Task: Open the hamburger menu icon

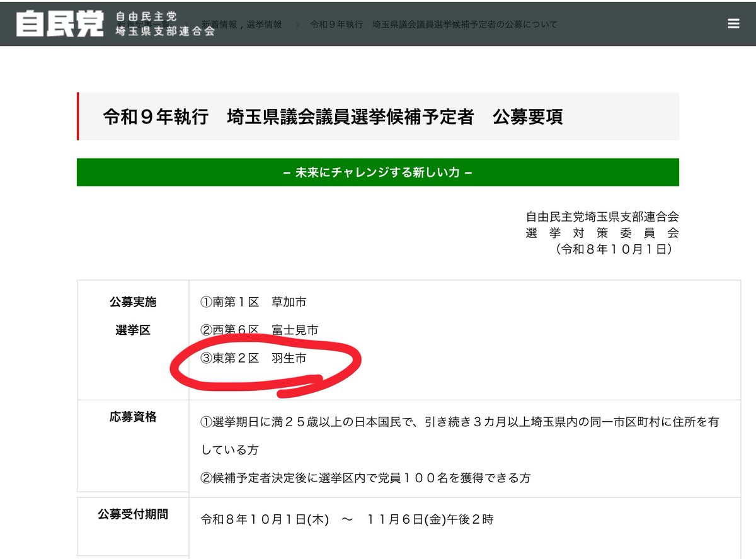Action: 733,23
